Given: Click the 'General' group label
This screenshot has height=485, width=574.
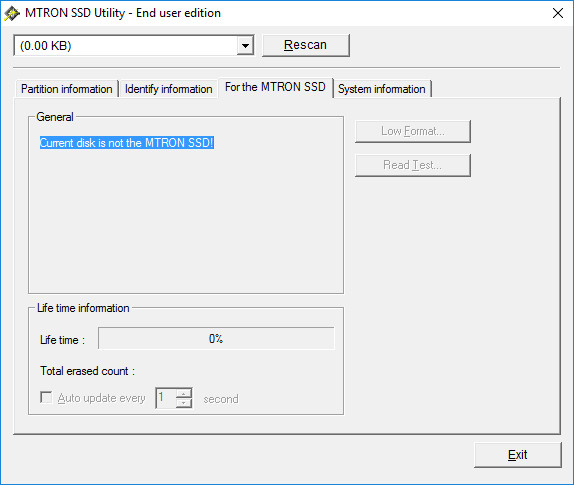Looking at the screenshot, I should 55,117.
